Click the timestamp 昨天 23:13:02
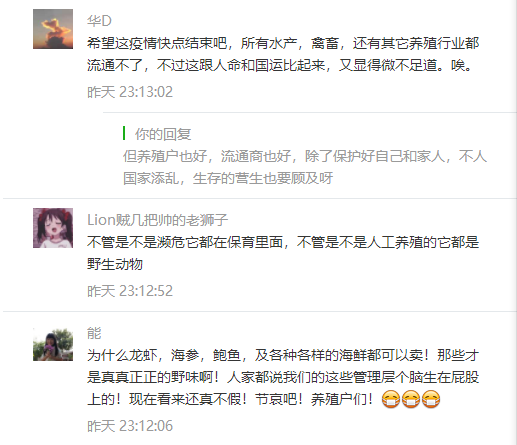Viewport: 517px width, 445px height. coord(130,92)
